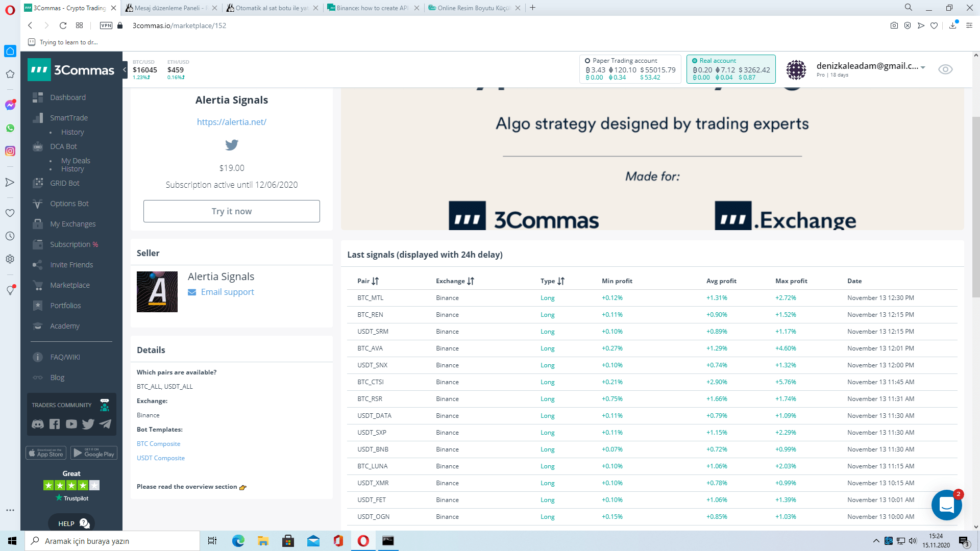Screen dimensions: 980x551
Task: Open Opera sidebar settings gear
Action: pyautogui.click(x=10, y=259)
